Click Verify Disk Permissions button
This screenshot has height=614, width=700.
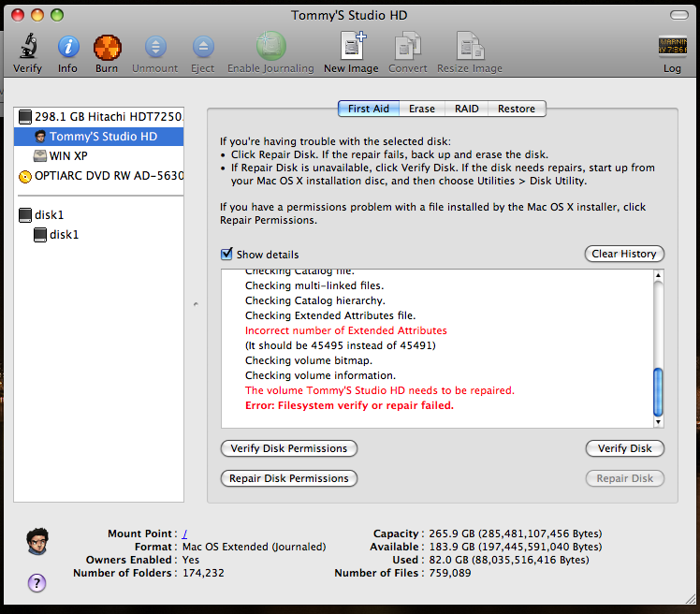[289, 448]
